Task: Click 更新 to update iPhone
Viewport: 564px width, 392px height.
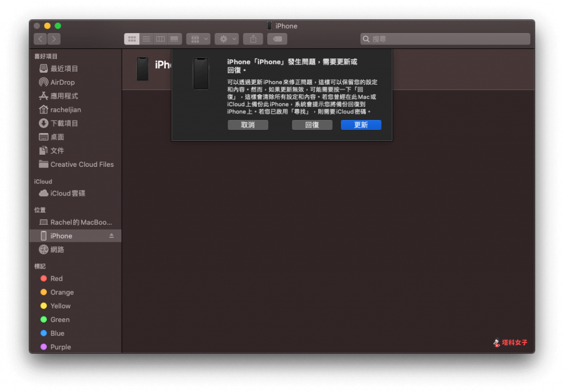Action: 361,125
